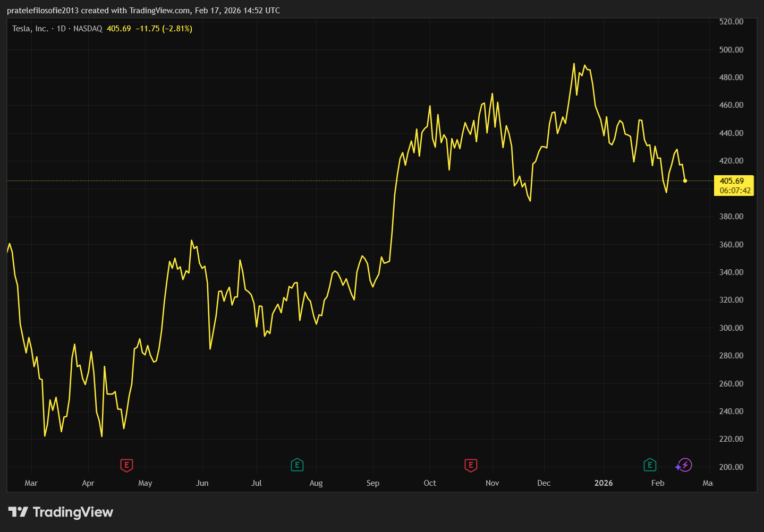Click the Sep label on the time axis
Viewport: 764px width, 532px height.
pyautogui.click(x=373, y=483)
